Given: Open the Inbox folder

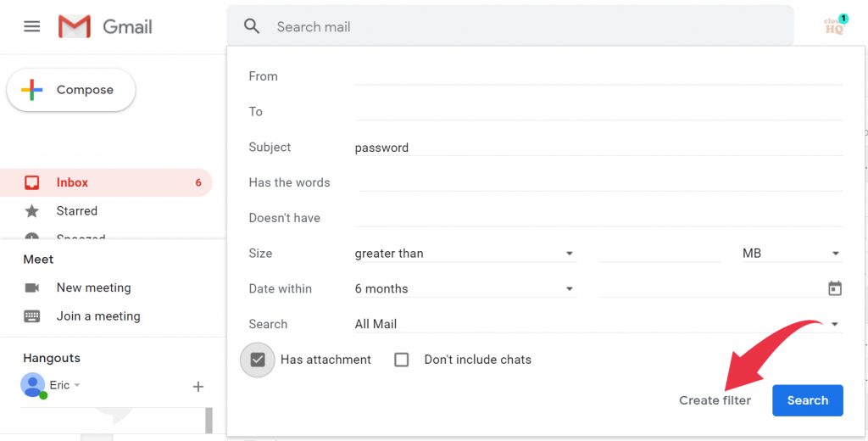Looking at the screenshot, I should (x=106, y=182).
